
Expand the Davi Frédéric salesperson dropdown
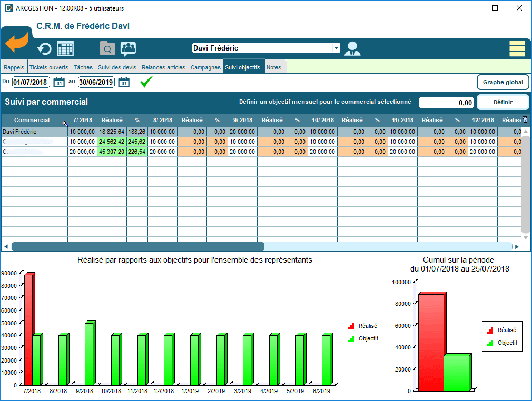tap(336, 48)
